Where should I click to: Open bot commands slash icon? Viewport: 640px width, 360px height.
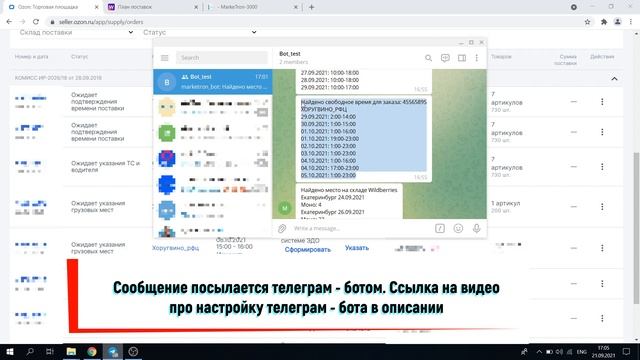point(440,229)
